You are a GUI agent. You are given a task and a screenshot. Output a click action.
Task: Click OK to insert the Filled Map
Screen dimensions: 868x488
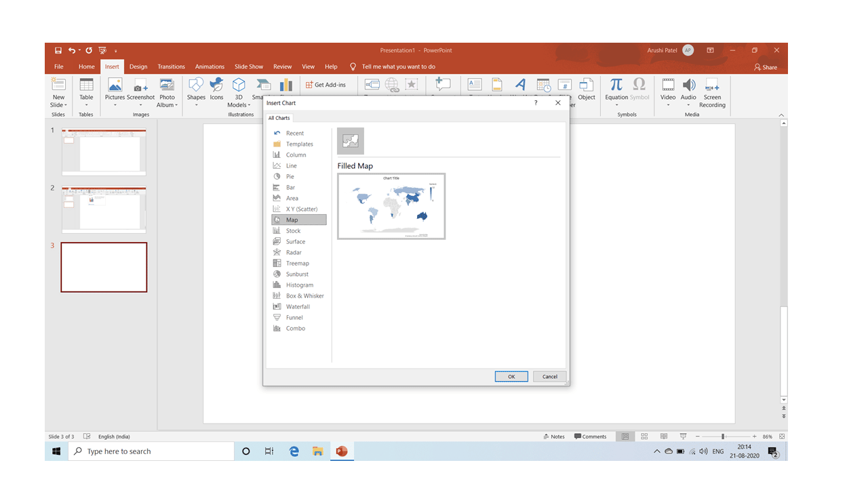[x=511, y=376]
